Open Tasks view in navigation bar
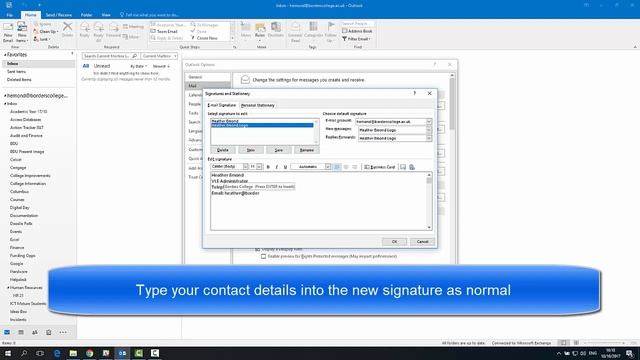Screen dimensions: 640x360 click(x=49, y=332)
